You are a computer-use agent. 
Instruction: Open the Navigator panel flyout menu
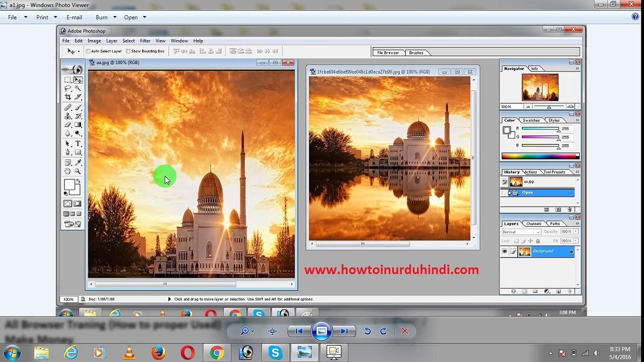(x=578, y=68)
